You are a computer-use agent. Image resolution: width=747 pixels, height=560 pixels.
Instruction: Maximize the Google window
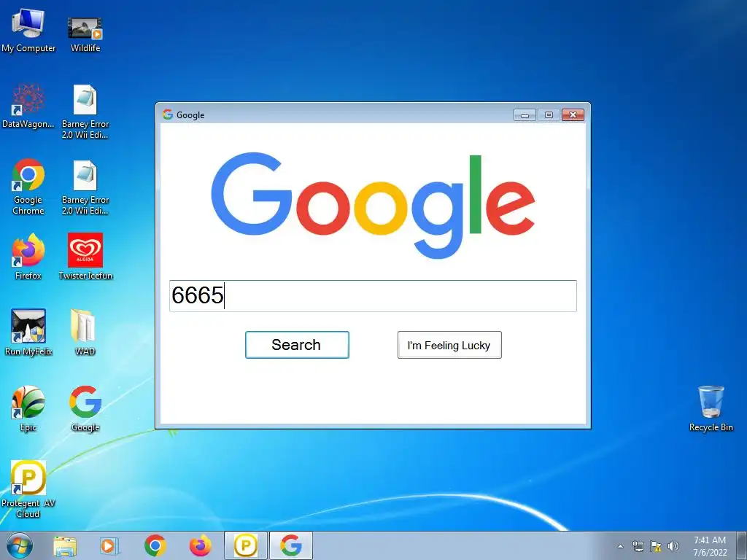click(x=549, y=114)
